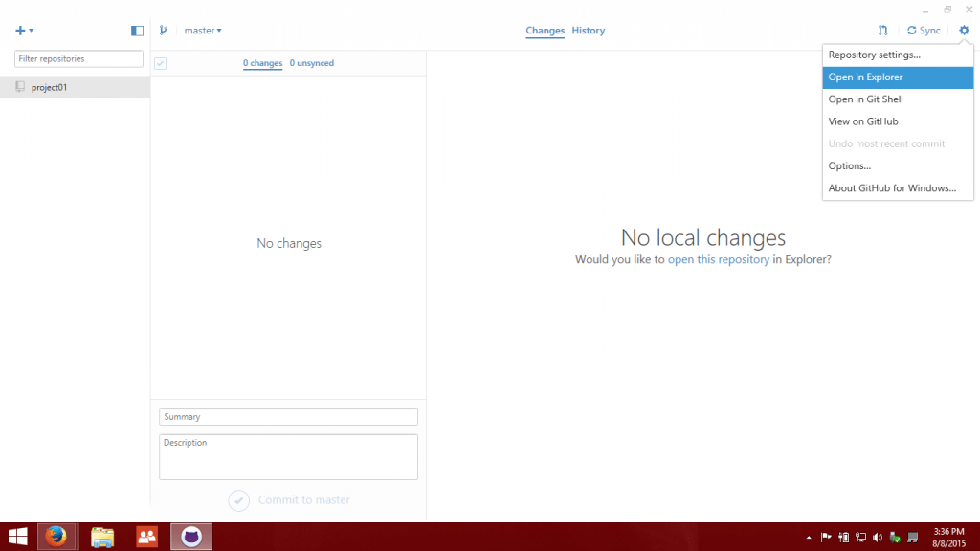Image resolution: width=980 pixels, height=551 pixels.
Task: Click the network tray icon
Action: click(860, 538)
